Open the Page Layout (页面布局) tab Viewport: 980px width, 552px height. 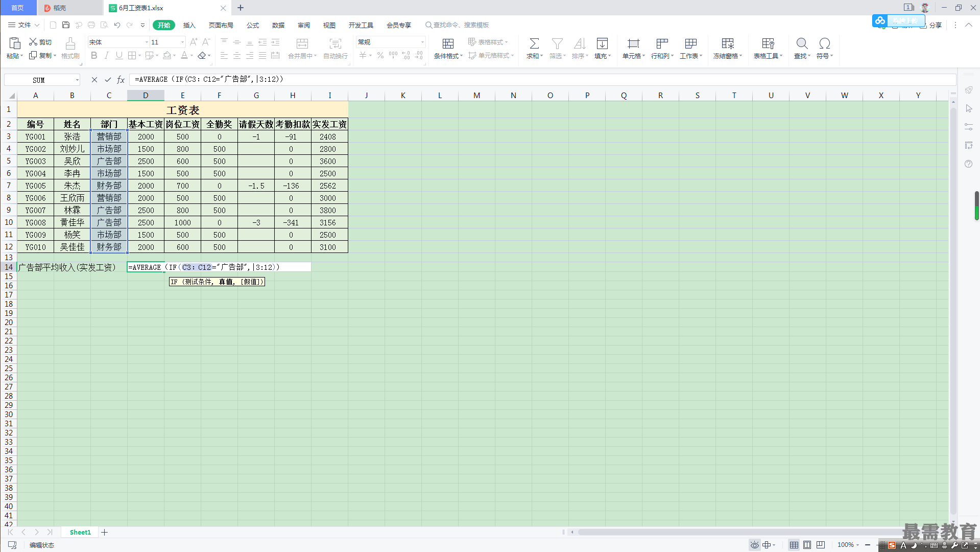pyautogui.click(x=221, y=25)
